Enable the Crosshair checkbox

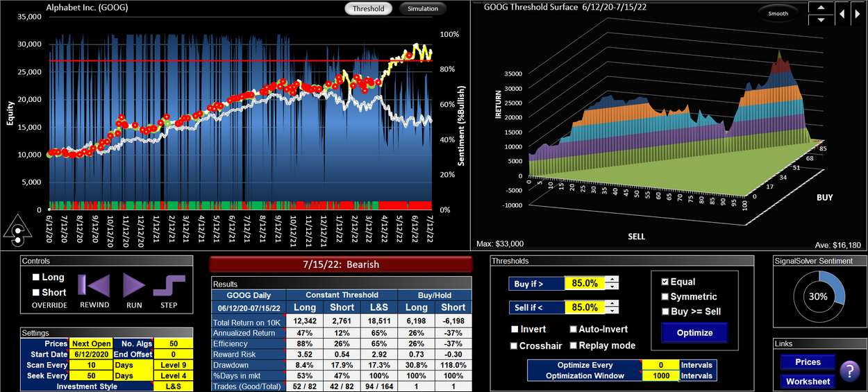(x=515, y=346)
